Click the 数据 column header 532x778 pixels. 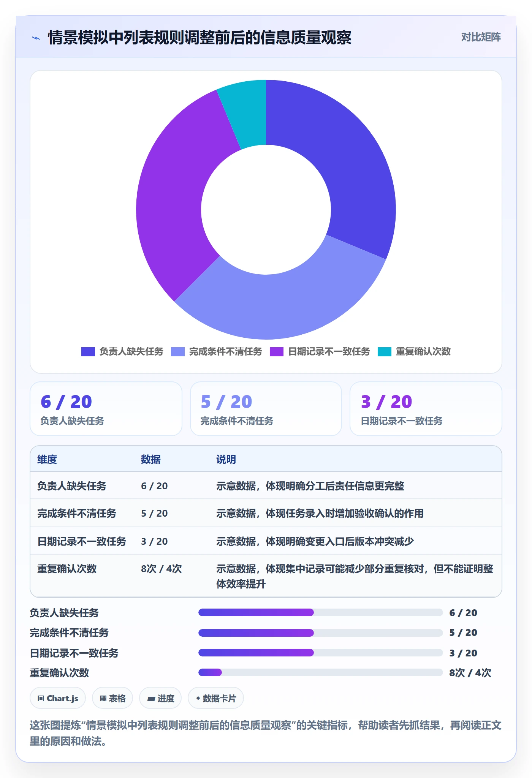(x=151, y=459)
